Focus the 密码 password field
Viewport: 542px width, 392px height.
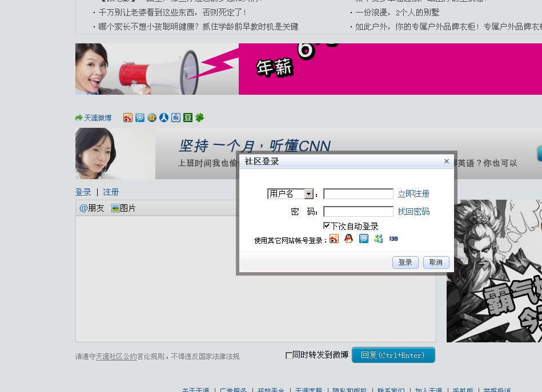point(358,211)
